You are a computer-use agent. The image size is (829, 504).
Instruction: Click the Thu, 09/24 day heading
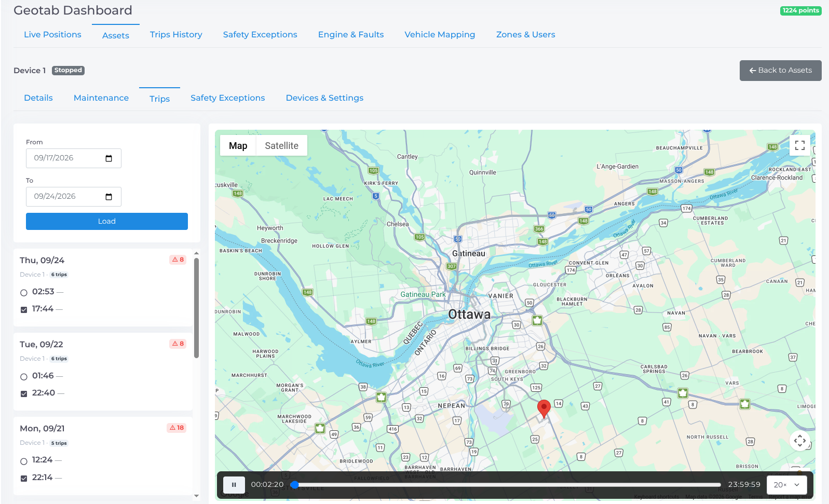tap(42, 261)
